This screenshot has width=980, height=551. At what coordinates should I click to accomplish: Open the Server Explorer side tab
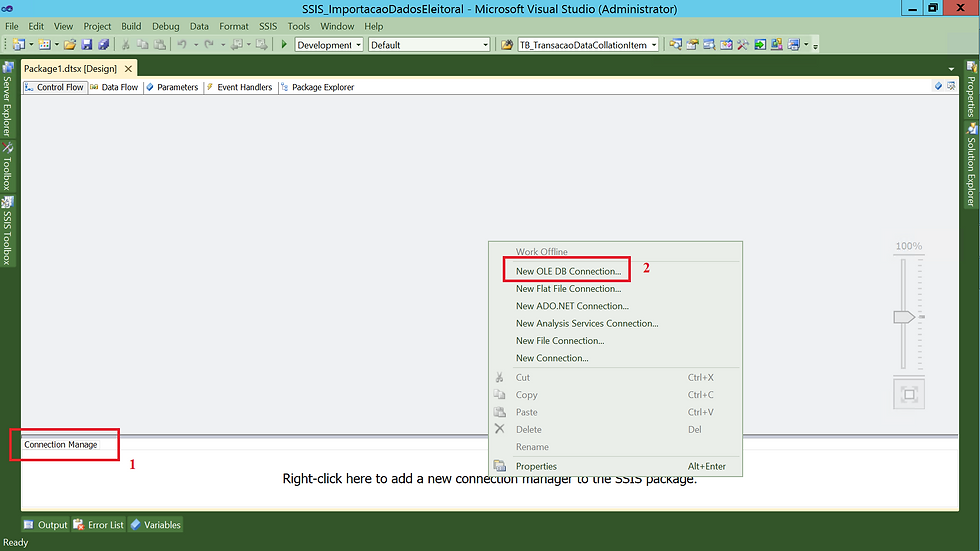(x=8, y=100)
